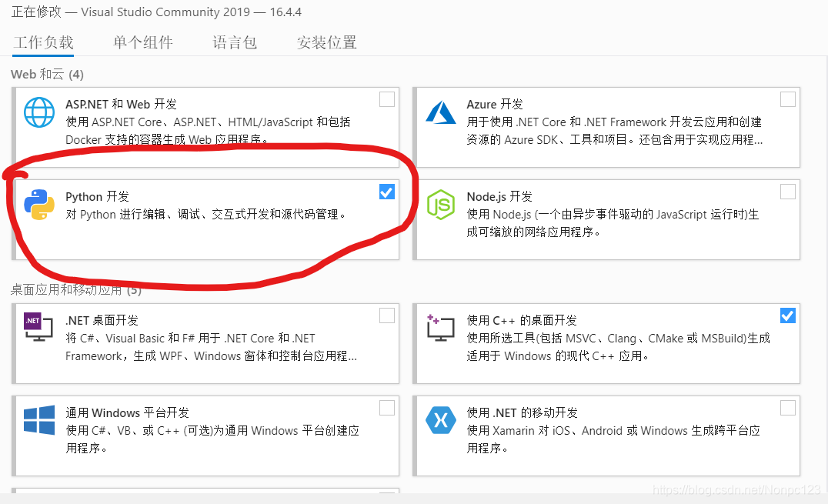Click the Web 和云 (4) section heading
Image resolution: width=828 pixels, height=504 pixels.
pyautogui.click(x=47, y=74)
